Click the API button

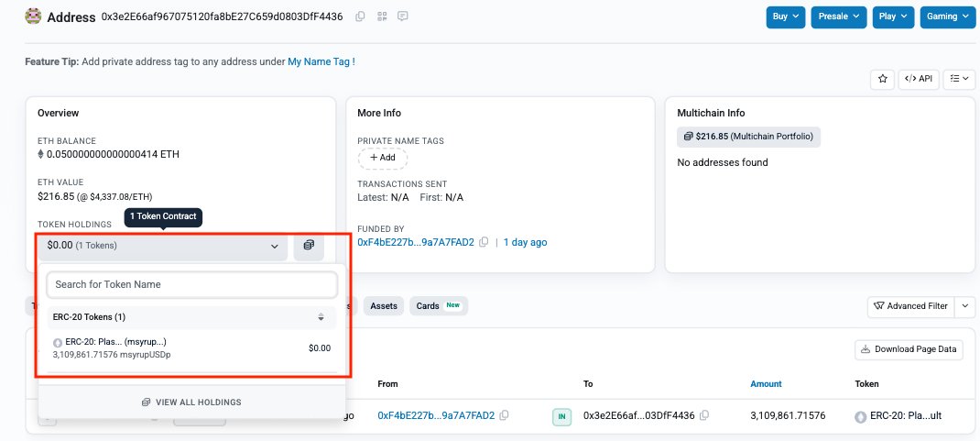pyautogui.click(x=918, y=79)
